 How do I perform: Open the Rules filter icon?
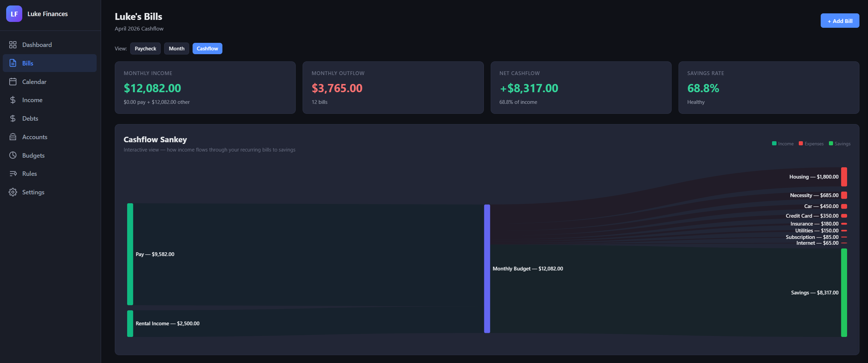[x=13, y=173]
